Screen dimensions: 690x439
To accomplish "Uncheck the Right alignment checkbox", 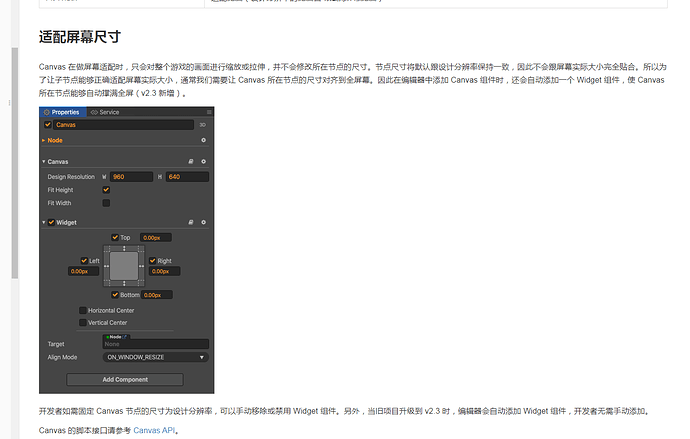I will point(152,260).
